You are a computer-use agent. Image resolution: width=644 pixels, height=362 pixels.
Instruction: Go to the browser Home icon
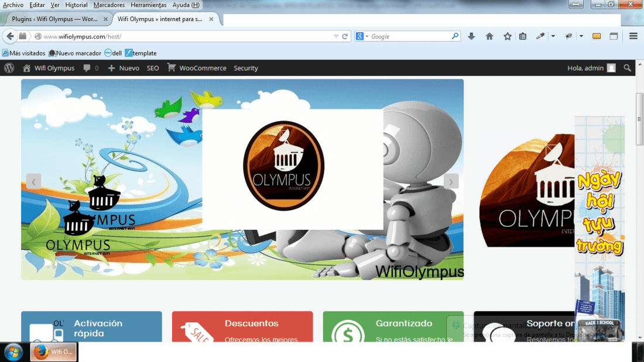[489, 36]
